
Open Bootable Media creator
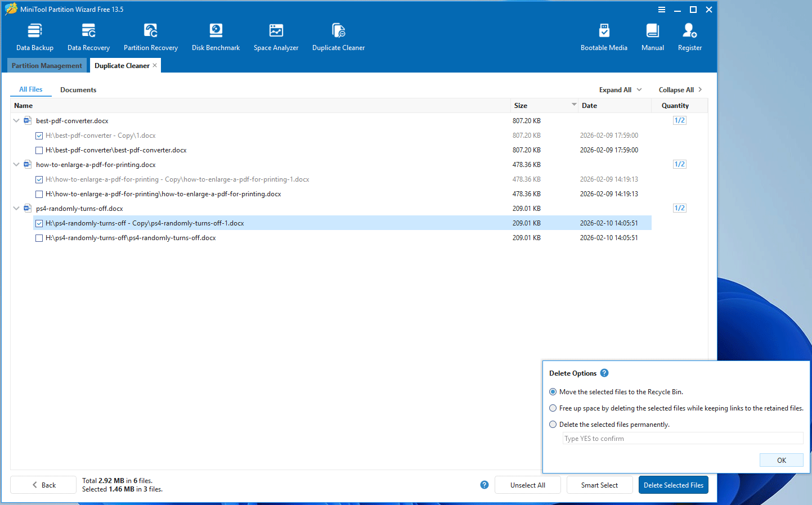click(x=604, y=35)
